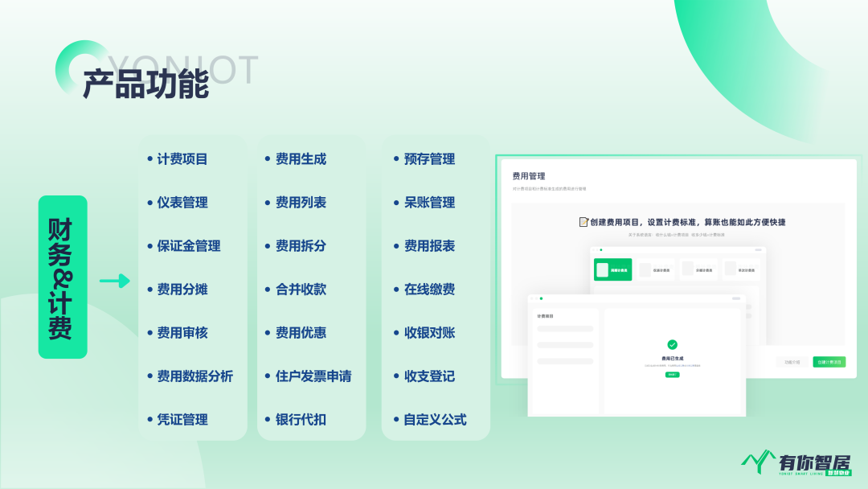Click the green ring logo behind 产品功能
This screenshot has width=868, height=489.
pyautogui.click(x=76, y=63)
